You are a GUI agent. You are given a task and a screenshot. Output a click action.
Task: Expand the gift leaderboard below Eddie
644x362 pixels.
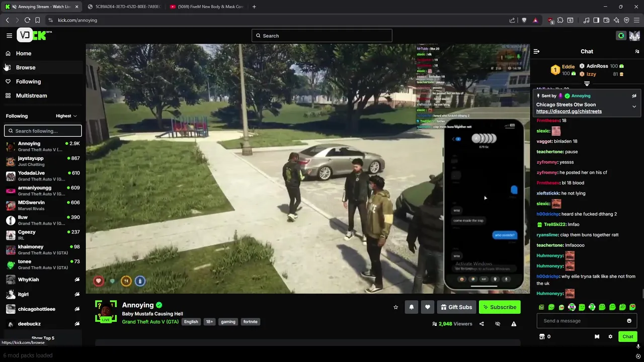pyautogui.click(x=587, y=83)
